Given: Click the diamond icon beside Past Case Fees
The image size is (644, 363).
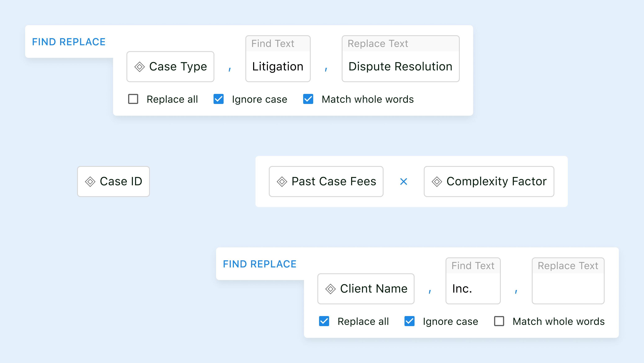Looking at the screenshot, I should point(282,181).
